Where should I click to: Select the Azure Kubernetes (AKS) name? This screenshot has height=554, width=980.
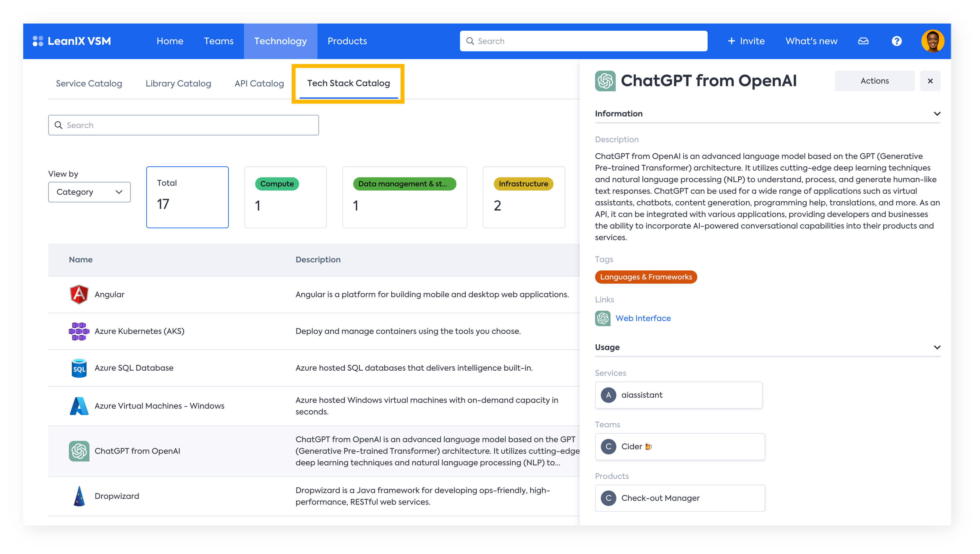point(139,331)
